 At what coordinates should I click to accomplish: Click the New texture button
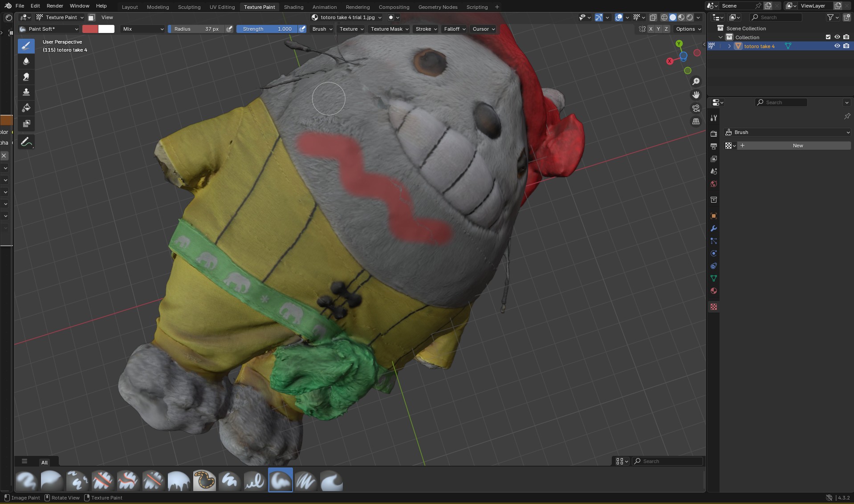pyautogui.click(x=797, y=146)
